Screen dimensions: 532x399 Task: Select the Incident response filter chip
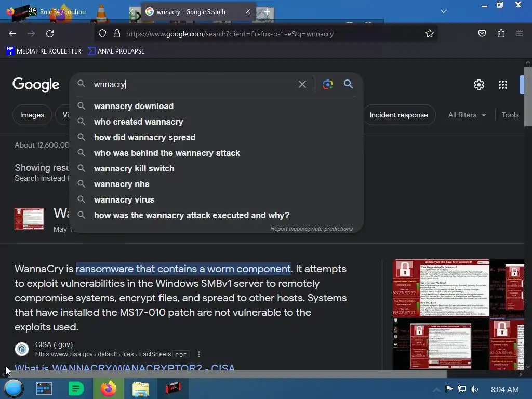click(398, 115)
